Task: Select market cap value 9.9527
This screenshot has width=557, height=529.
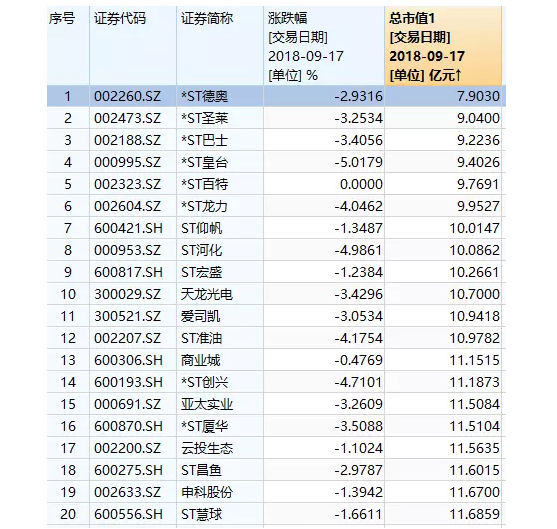Action: pyautogui.click(x=478, y=206)
